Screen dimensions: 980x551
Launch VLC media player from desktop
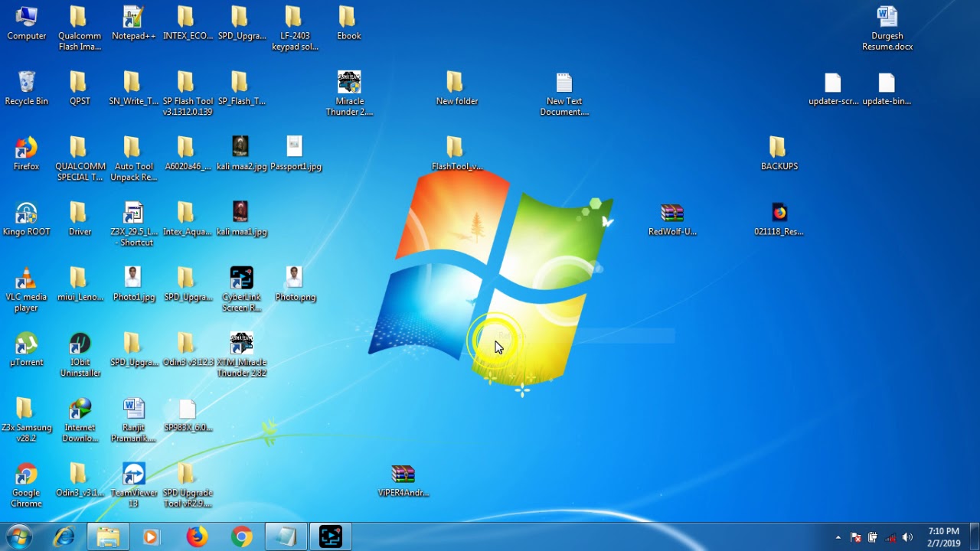(26, 289)
